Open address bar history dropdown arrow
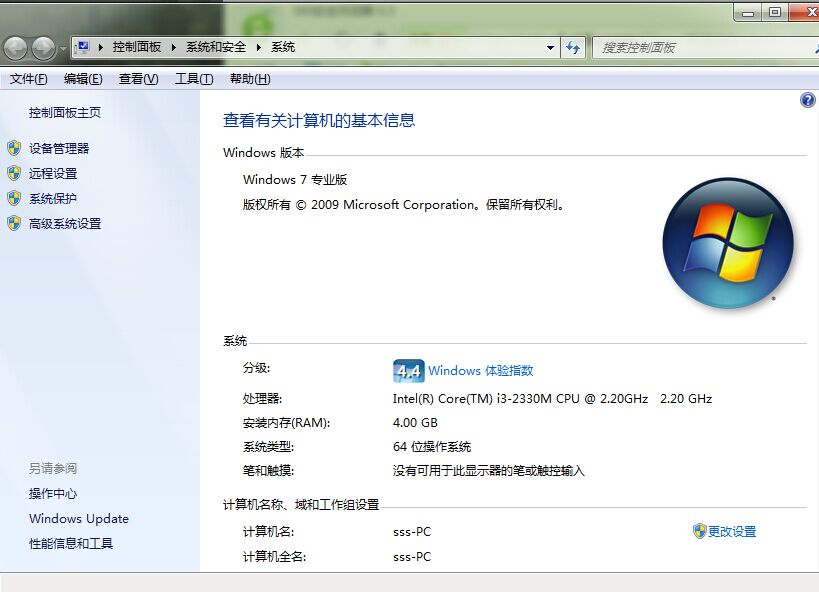Image resolution: width=819 pixels, height=592 pixels. 550,48
